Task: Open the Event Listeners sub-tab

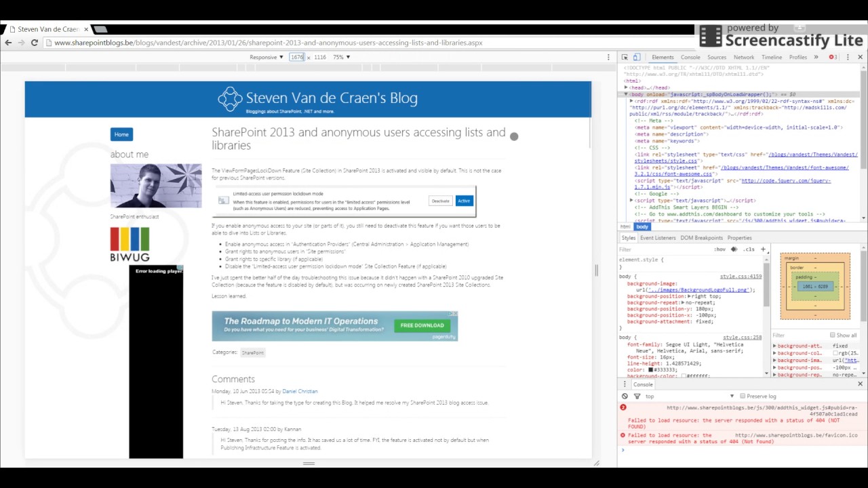Action: (658, 238)
